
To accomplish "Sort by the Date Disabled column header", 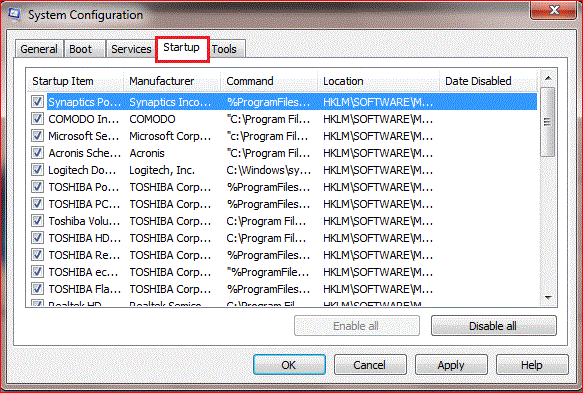I will 489,81.
